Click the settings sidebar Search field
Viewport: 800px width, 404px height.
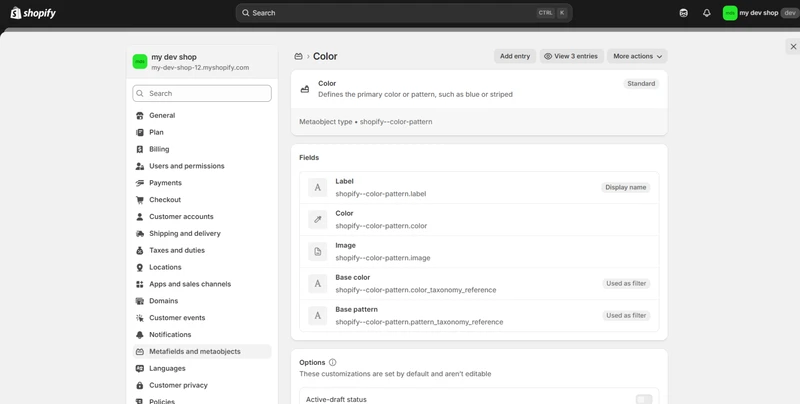pyautogui.click(x=202, y=93)
